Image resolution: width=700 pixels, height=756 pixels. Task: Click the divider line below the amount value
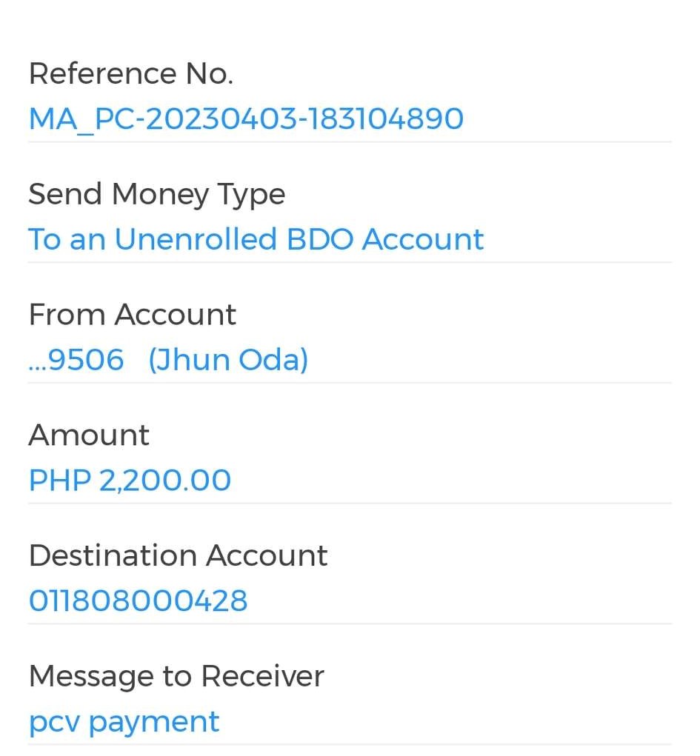[350, 503]
